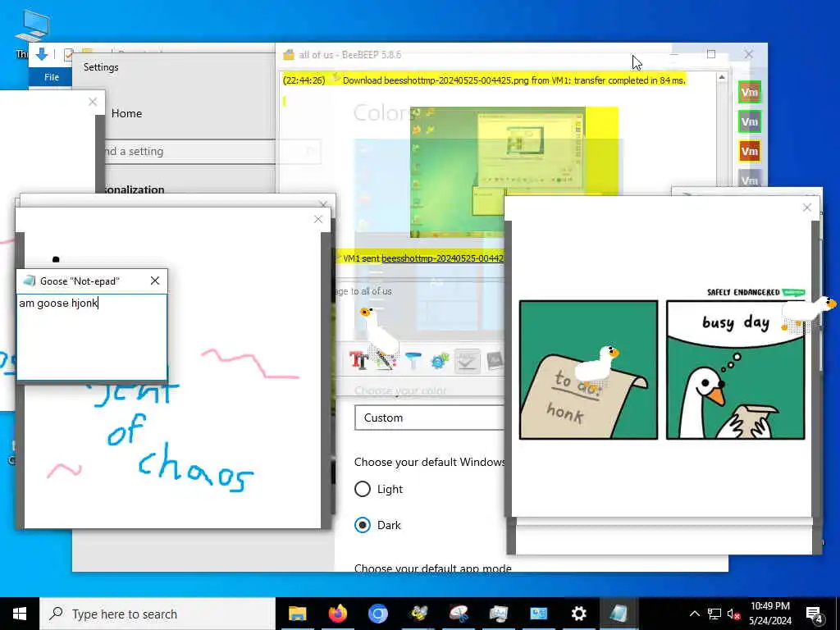Maximize the BeeBEEP window
This screenshot has width=840, height=630.
tap(711, 54)
